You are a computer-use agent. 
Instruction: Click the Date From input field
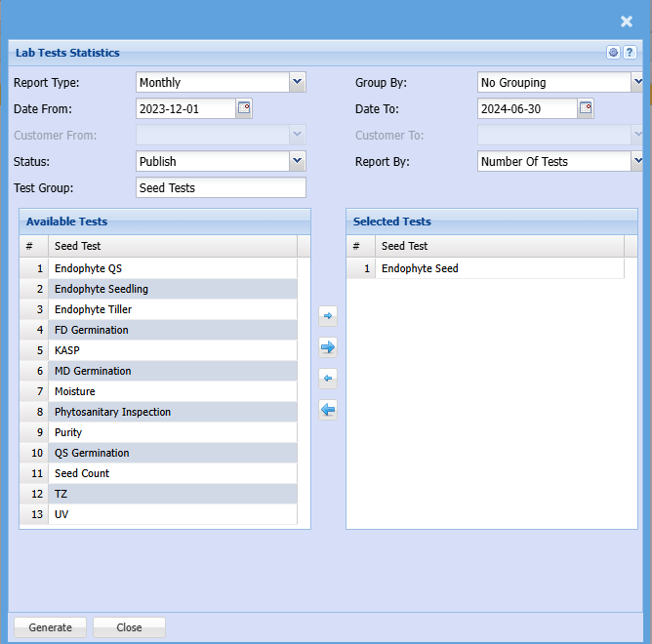pos(185,109)
